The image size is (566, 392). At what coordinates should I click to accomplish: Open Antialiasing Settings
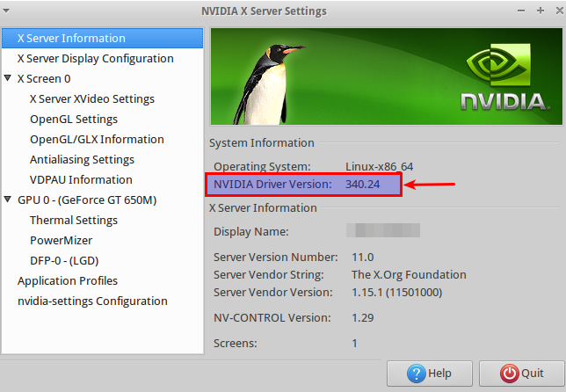[82, 160]
